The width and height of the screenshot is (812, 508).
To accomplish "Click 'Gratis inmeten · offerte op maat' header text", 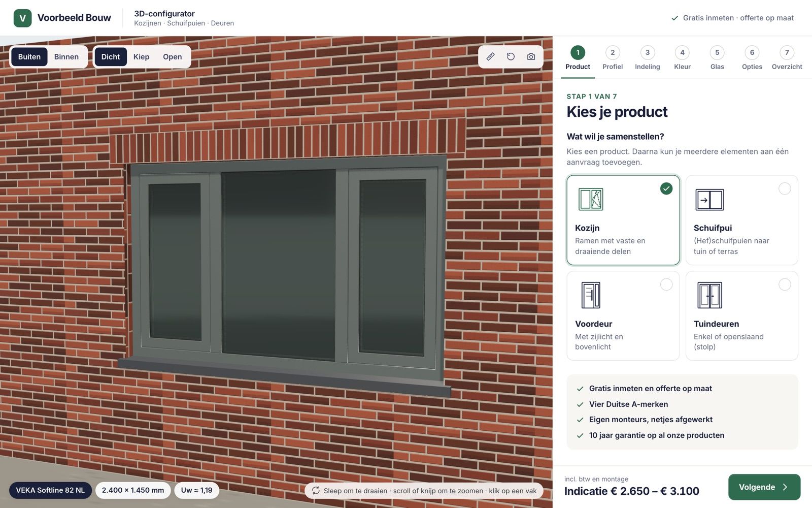I will (738, 18).
